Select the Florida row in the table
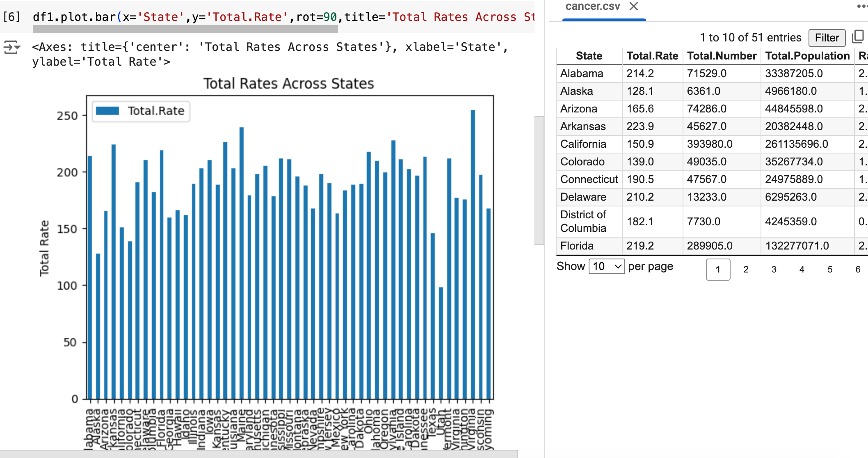 (589, 245)
